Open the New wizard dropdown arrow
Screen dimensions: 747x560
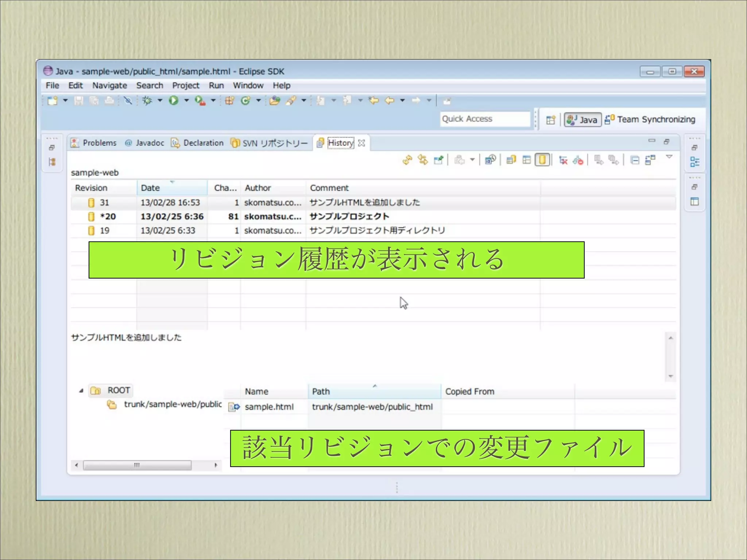[x=65, y=100]
